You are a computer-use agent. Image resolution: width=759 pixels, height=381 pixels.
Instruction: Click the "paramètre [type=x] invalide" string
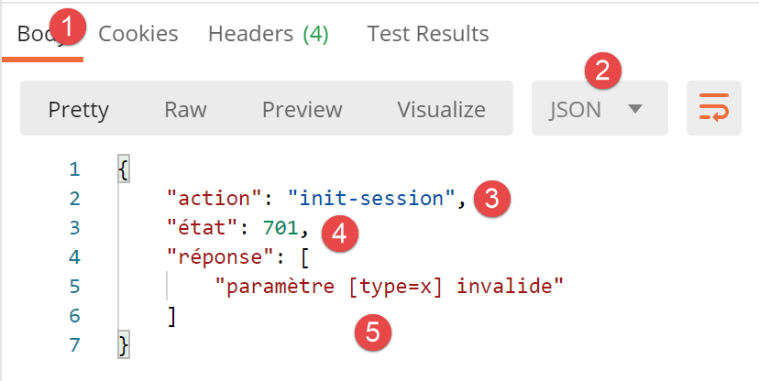point(390,287)
